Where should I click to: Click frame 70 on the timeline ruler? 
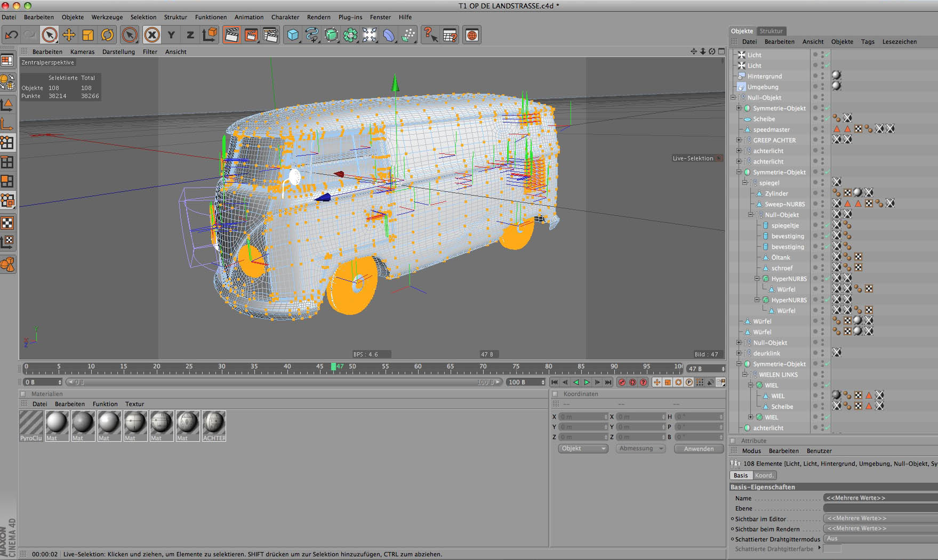(x=483, y=367)
